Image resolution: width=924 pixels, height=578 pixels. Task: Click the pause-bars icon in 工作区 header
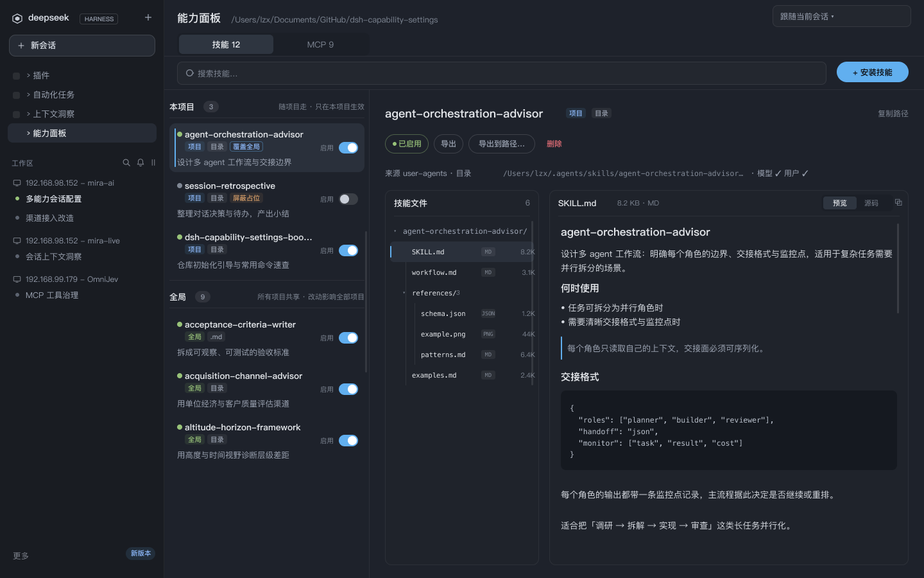(x=153, y=162)
